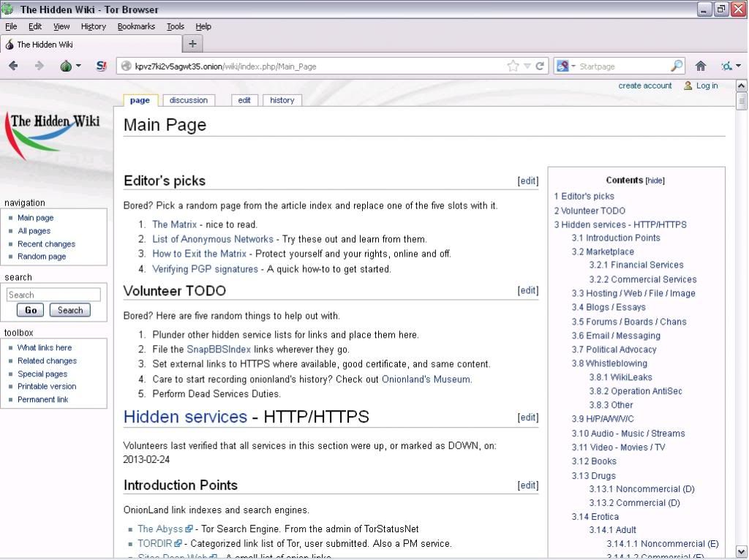Screen dimensions: 749x560
Task: Open the File menu
Action: pos(11,26)
